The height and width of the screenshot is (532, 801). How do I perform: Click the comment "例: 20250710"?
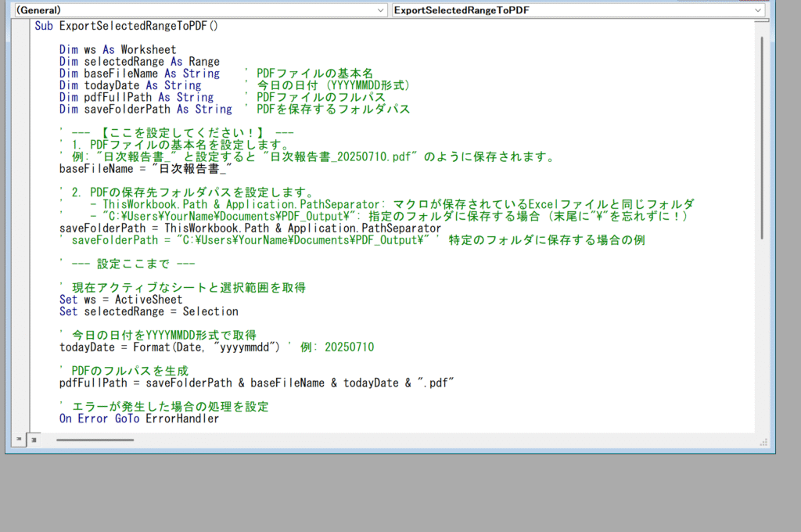[337, 347]
